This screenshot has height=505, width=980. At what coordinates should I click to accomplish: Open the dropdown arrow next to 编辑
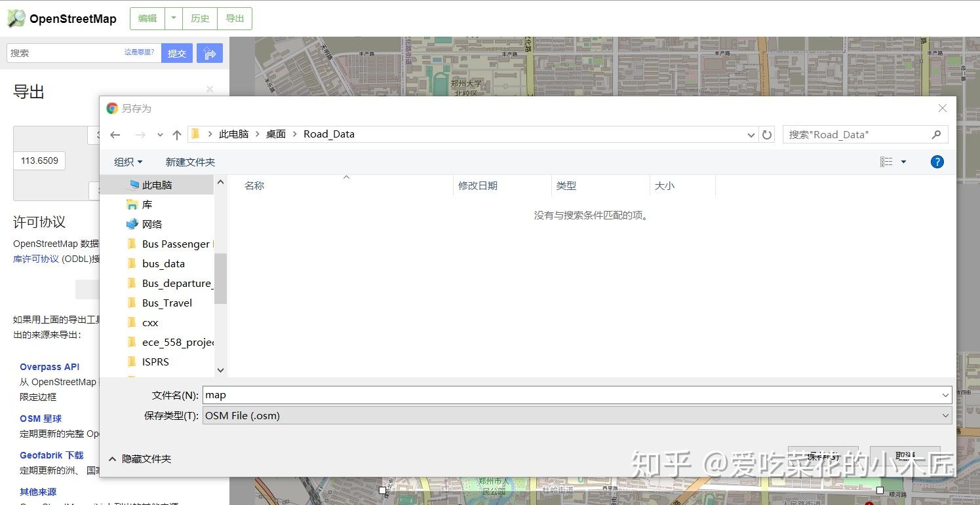coord(172,18)
